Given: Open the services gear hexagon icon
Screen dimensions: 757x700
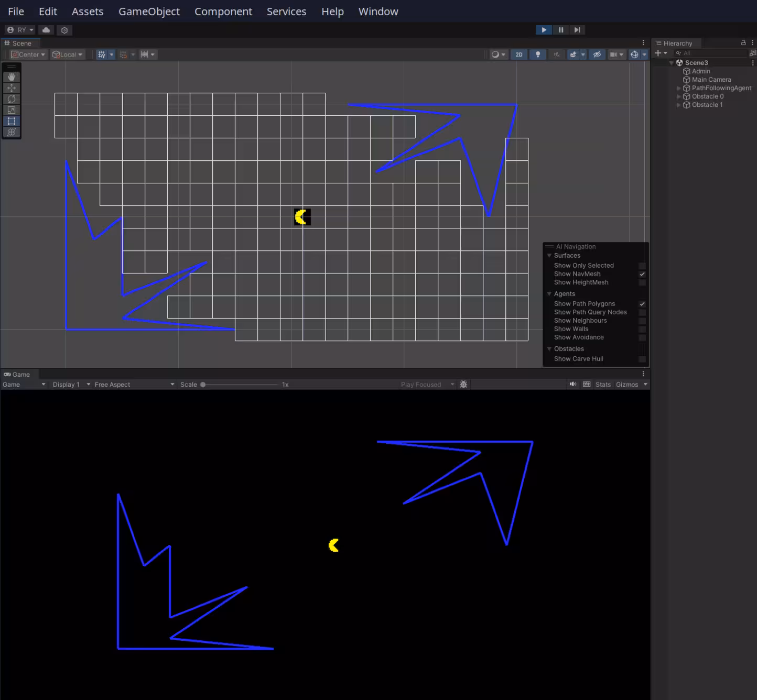Looking at the screenshot, I should point(64,30).
